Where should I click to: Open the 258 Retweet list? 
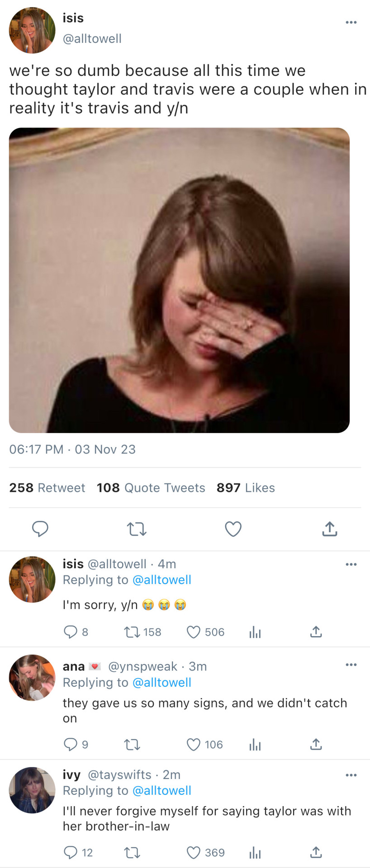(x=47, y=488)
